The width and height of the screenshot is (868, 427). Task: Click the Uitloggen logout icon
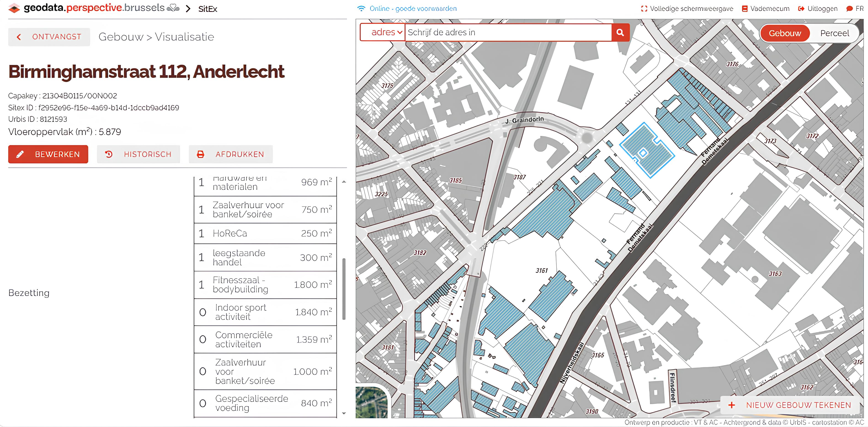click(x=801, y=9)
